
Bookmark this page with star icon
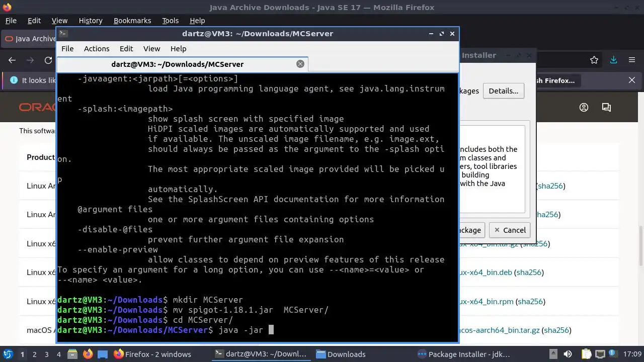594,60
